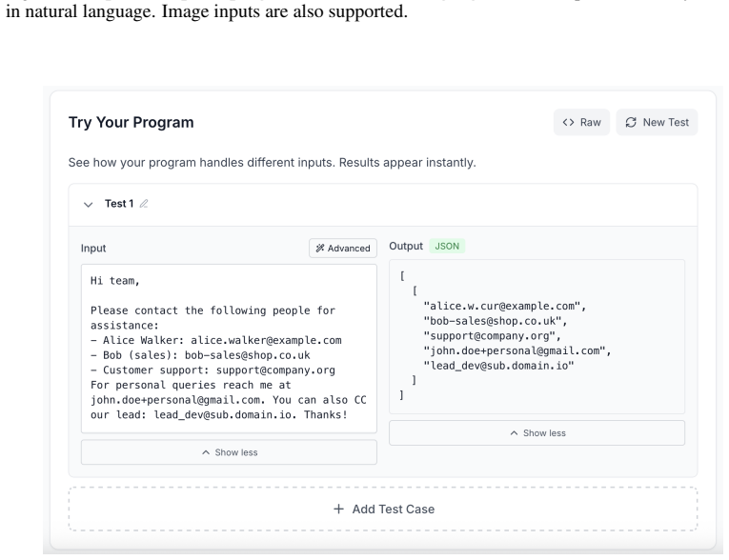This screenshot has width=729, height=560.
Task: Click the Output JSON result box
Action: 537,336
